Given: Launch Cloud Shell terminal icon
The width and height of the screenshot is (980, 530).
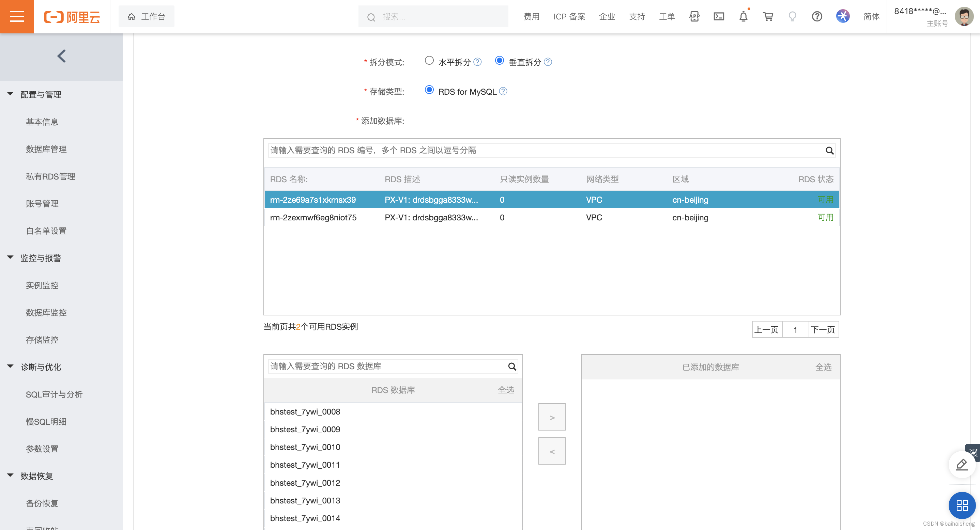Looking at the screenshot, I should (719, 16).
